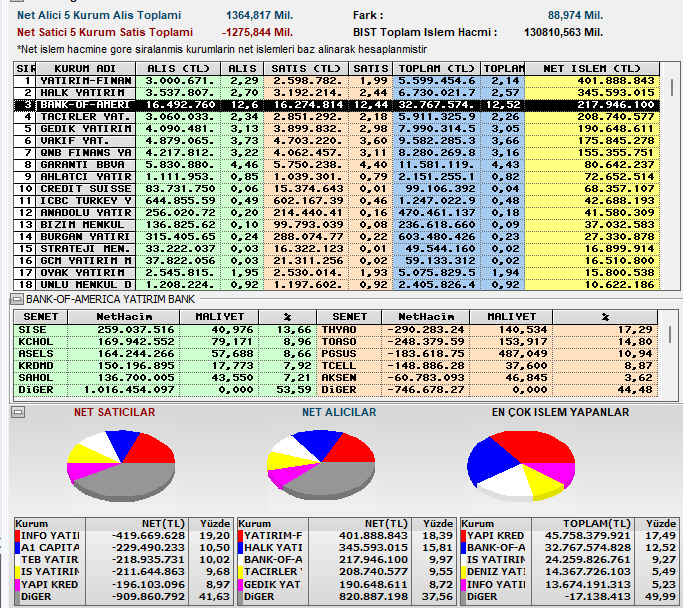Image resolution: width=683 pixels, height=608 pixels.
Task: Sort by ALIS (TL) column header
Action: point(178,69)
